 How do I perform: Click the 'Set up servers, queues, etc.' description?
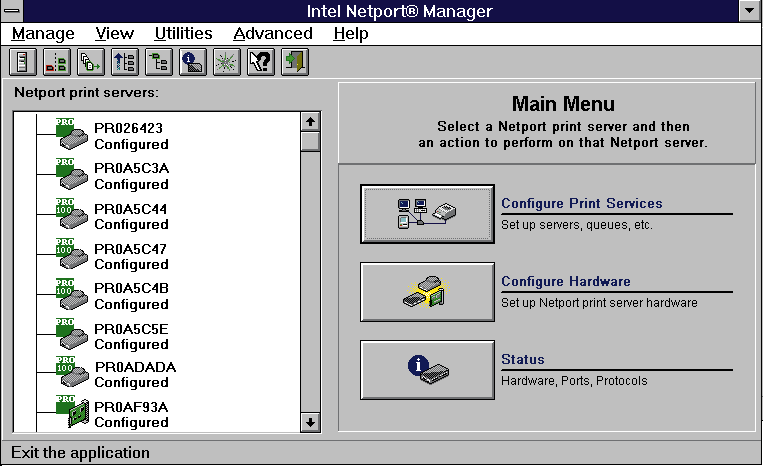point(577,225)
